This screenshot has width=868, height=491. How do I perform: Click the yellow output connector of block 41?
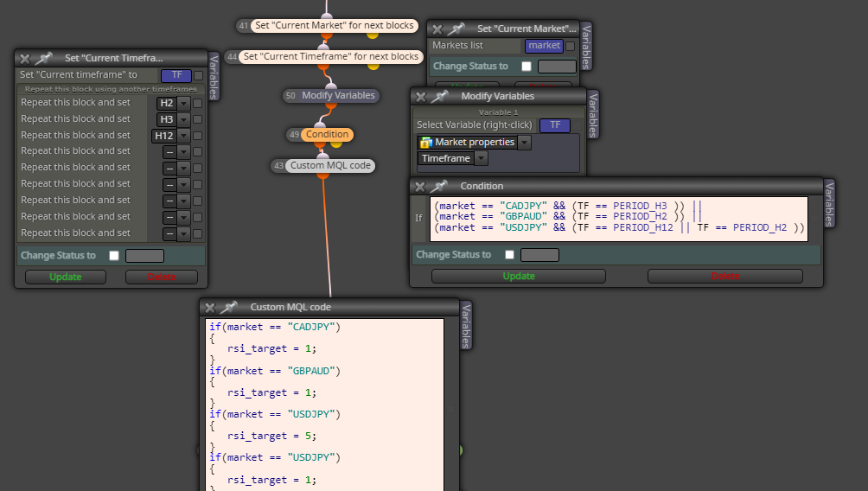pyautogui.click(x=373, y=35)
